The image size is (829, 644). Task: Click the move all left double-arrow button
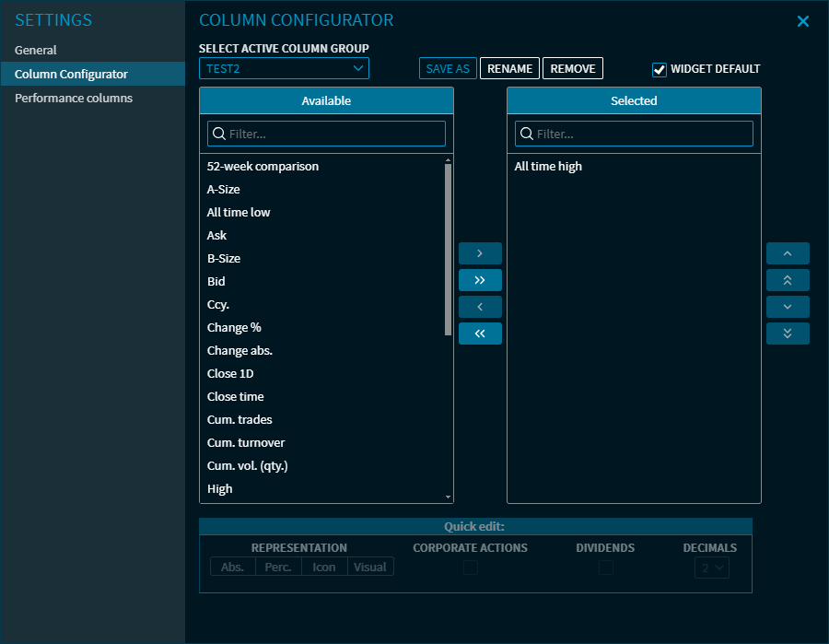(480, 334)
